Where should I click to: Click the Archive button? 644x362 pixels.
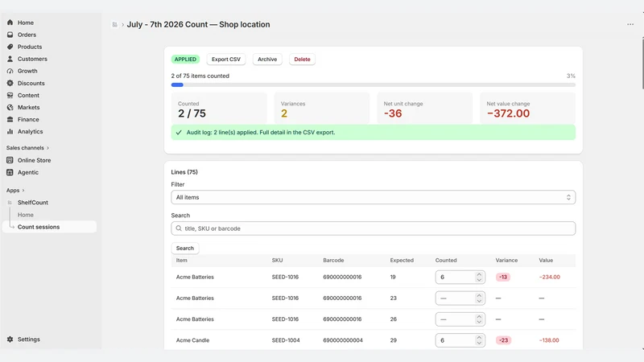[x=267, y=59]
